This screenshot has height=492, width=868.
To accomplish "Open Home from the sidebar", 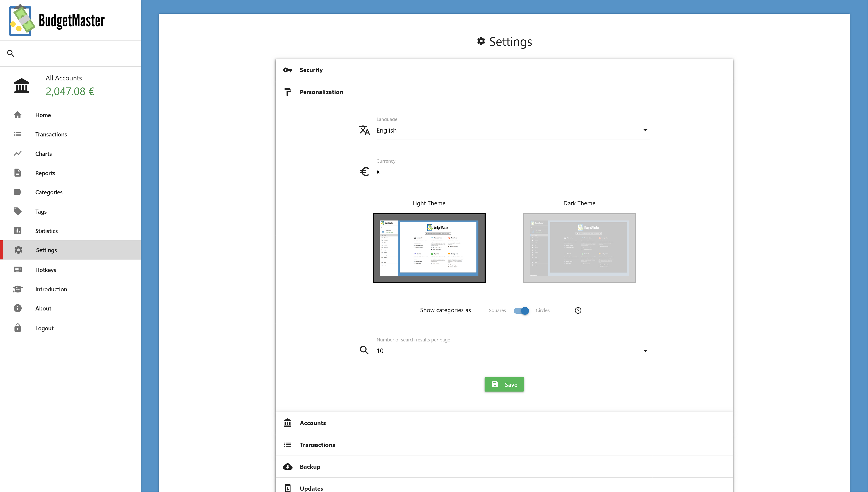I will click(x=70, y=115).
